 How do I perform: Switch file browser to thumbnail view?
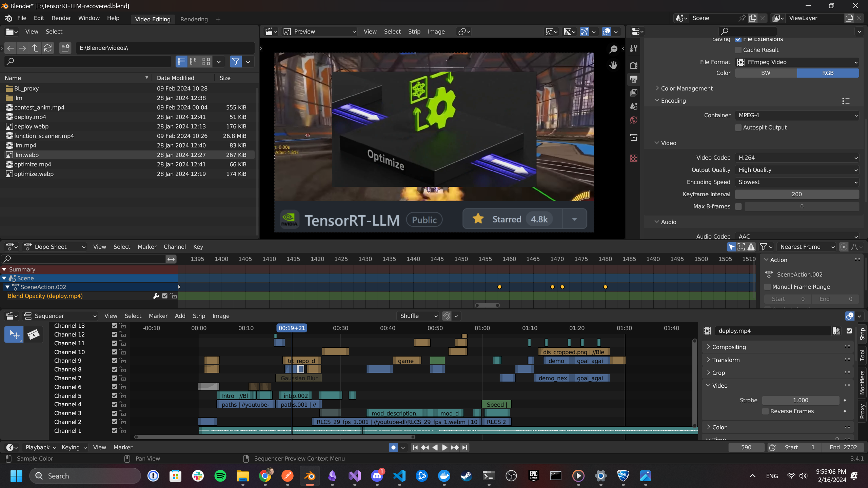tap(206, 62)
